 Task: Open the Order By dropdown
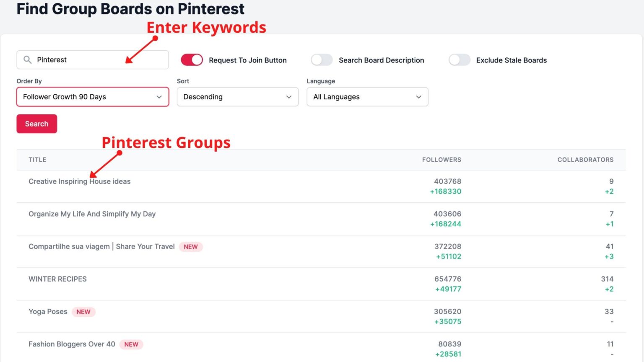(92, 97)
